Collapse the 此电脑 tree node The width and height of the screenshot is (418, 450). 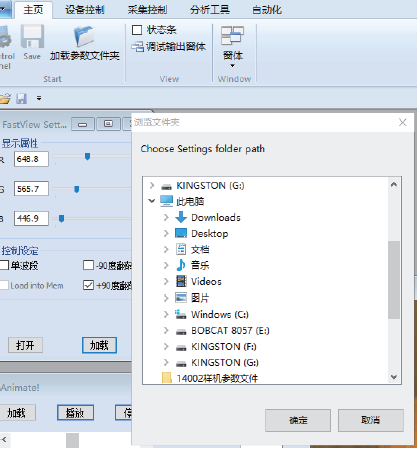point(152,201)
